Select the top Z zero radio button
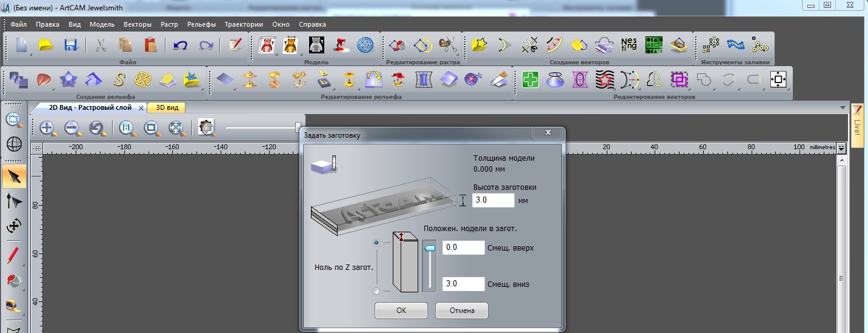 [x=377, y=243]
